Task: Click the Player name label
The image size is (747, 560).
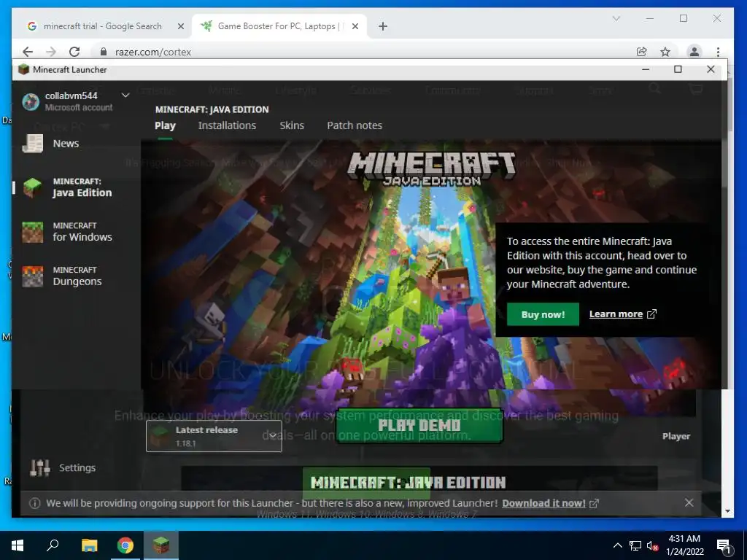Action: click(x=676, y=436)
